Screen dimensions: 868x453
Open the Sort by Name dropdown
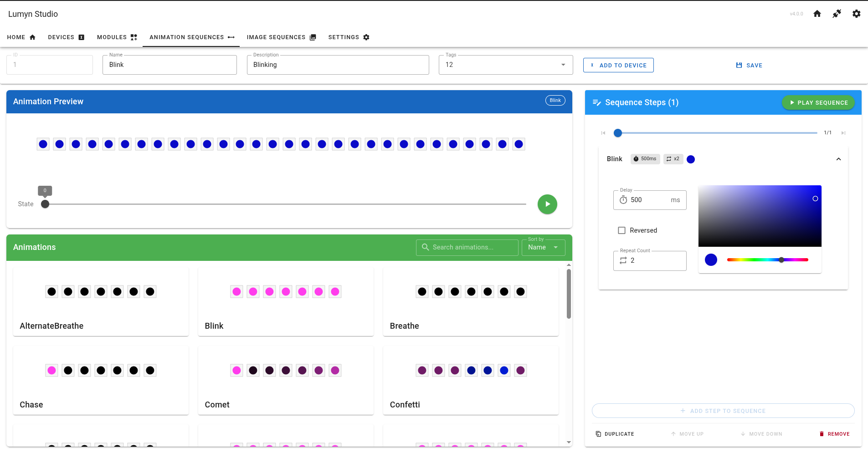point(543,247)
